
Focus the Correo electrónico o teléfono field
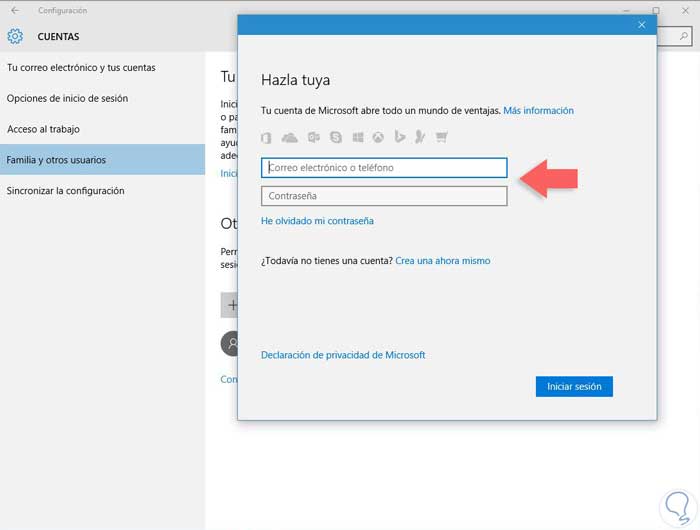point(384,167)
